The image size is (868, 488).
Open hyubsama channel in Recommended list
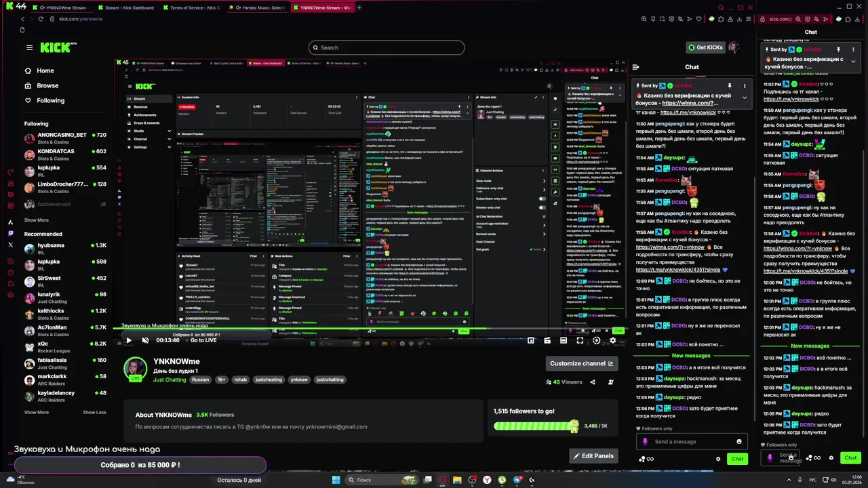tap(65, 249)
